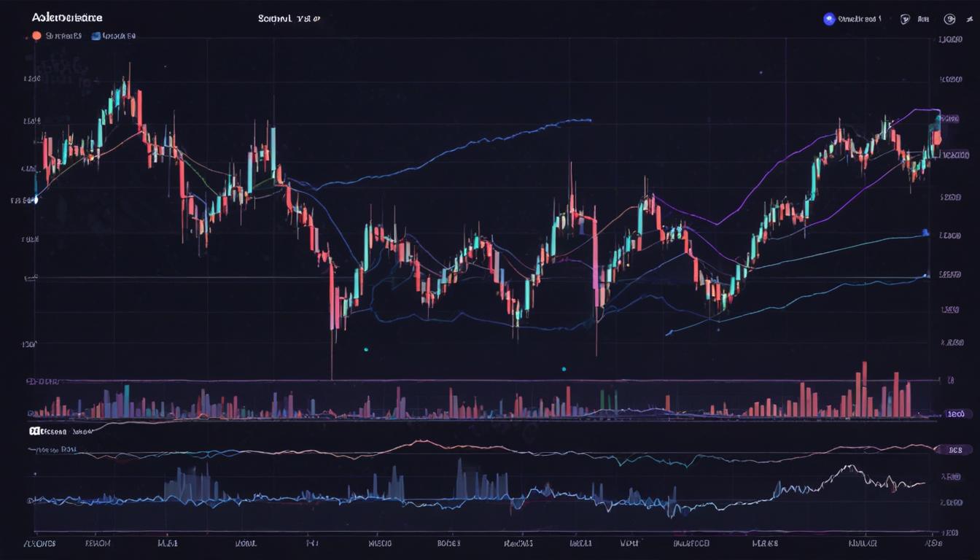Click the blue profile avatar icon top right
Viewport: 980px width, 560px height.
tap(829, 18)
